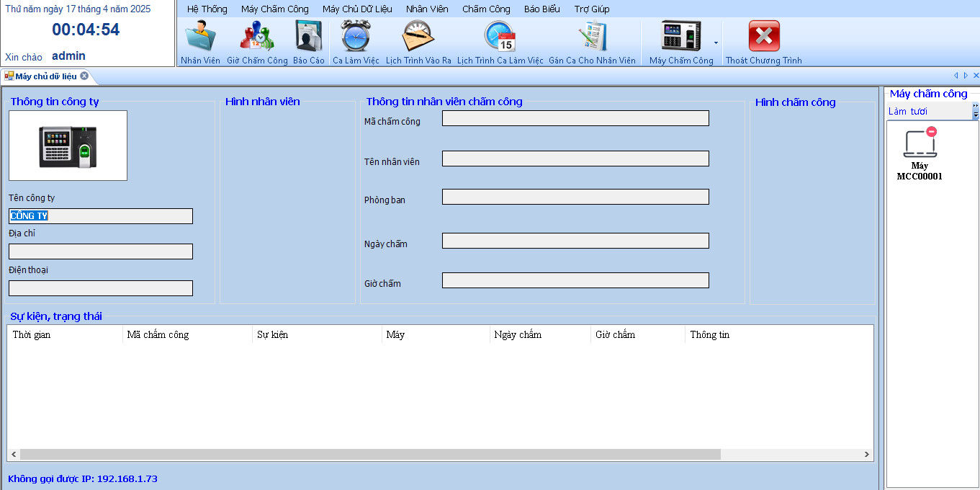Click the Tên công ty input field
This screenshot has width=980, height=490.
101,216
